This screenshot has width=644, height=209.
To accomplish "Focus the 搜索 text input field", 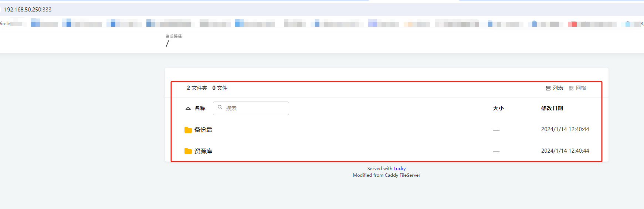I will click(256, 108).
